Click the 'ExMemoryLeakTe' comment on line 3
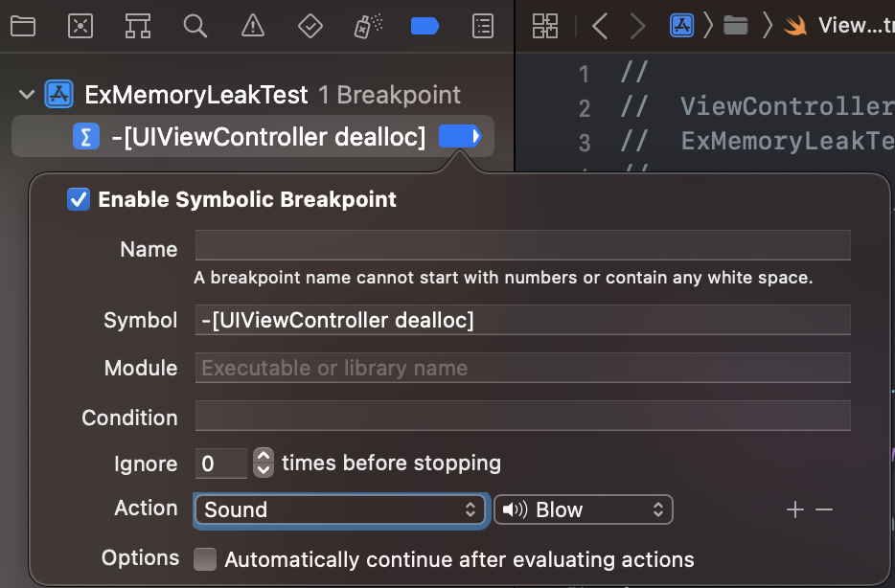 pyautogui.click(x=787, y=141)
